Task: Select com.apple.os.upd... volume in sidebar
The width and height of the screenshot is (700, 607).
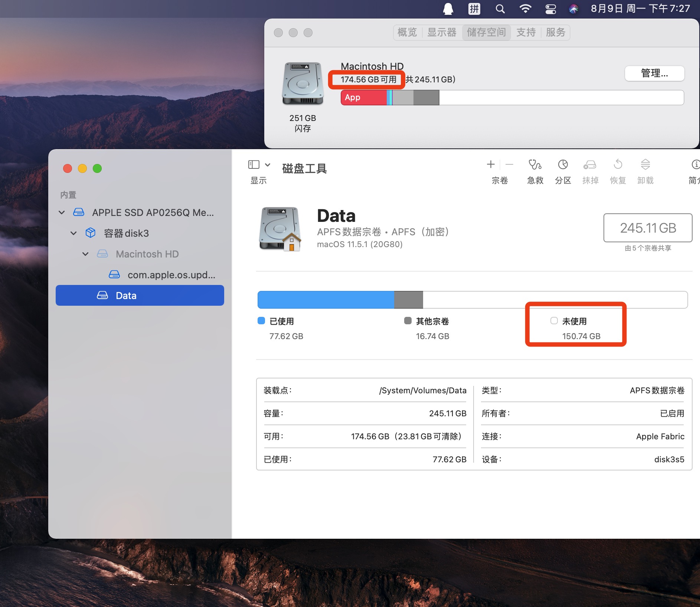Action: pos(171,275)
